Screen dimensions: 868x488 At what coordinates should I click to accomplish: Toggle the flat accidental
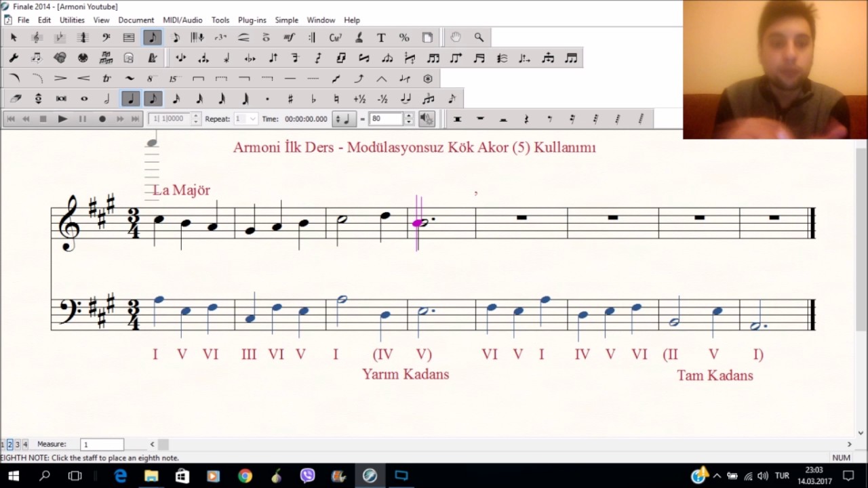(x=313, y=99)
